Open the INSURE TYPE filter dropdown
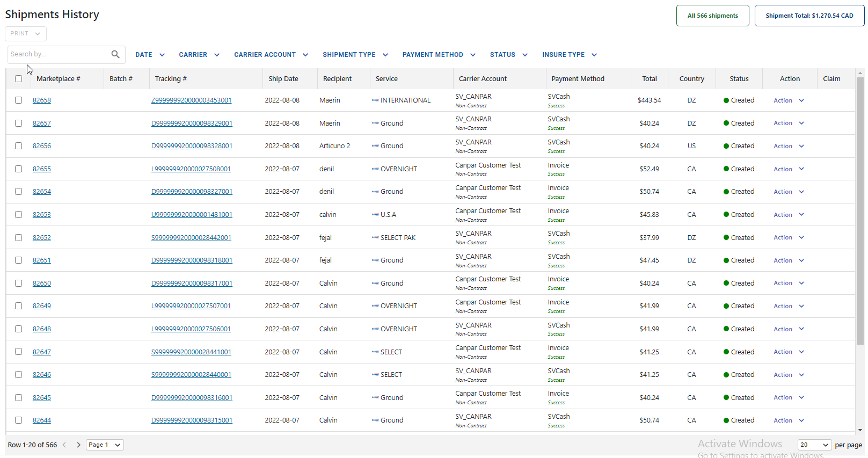Image resolution: width=868 pixels, height=458 pixels. pyautogui.click(x=570, y=55)
